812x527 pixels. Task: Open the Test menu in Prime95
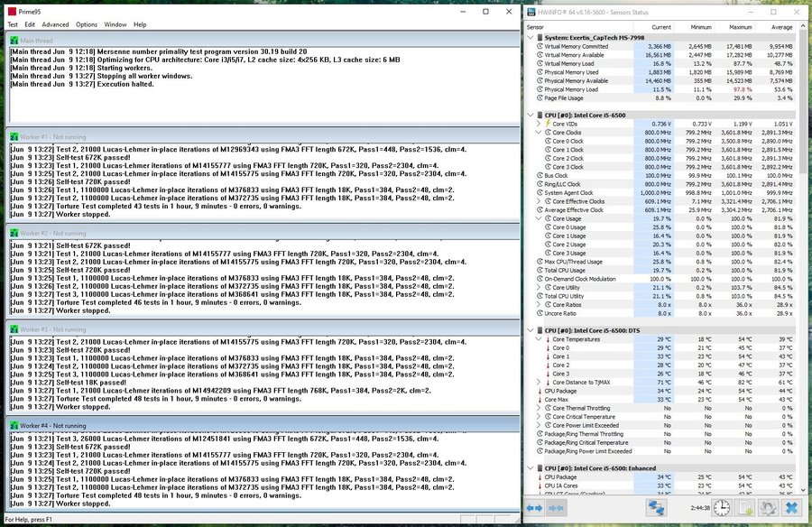coord(13,24)
